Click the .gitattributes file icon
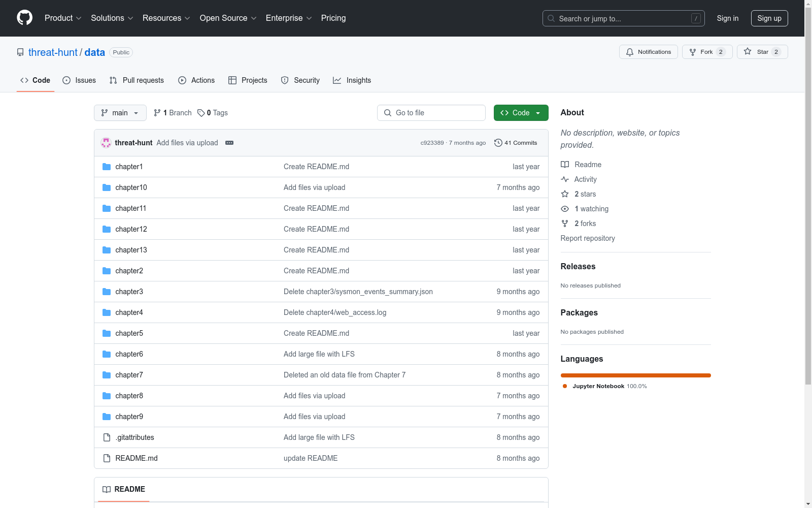 107,437
